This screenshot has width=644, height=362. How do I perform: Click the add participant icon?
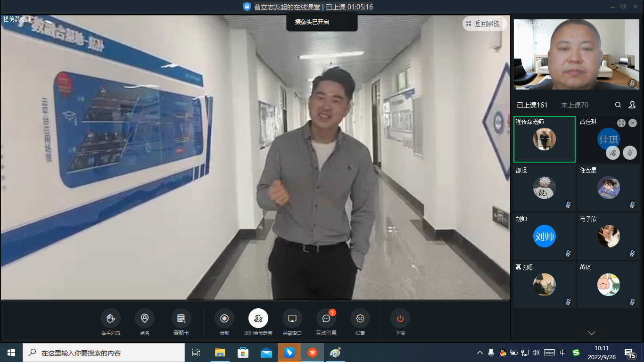coord(632,105)
